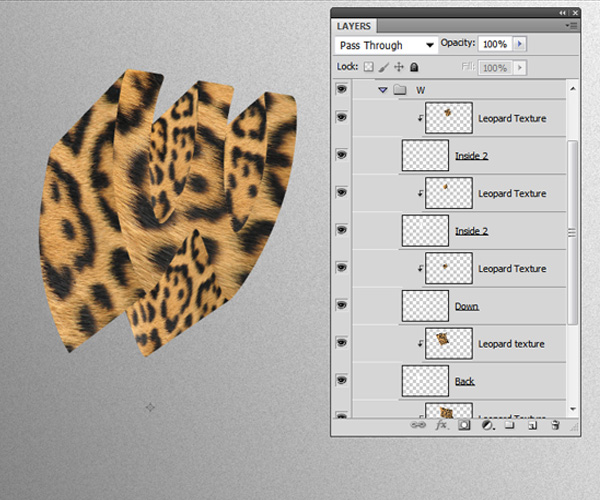600x500 pixels.
Task: Click the Opacity 100% value field
Action: 495,44
